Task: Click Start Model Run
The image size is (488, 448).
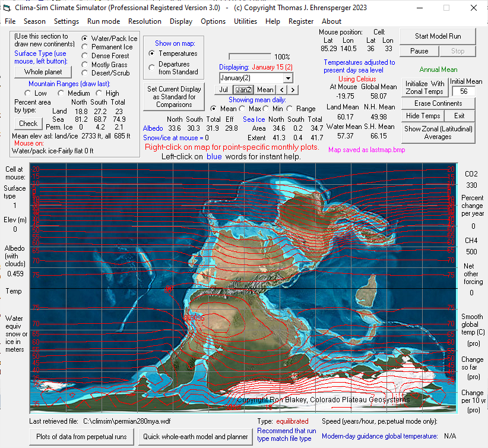Action: [438, 36]
